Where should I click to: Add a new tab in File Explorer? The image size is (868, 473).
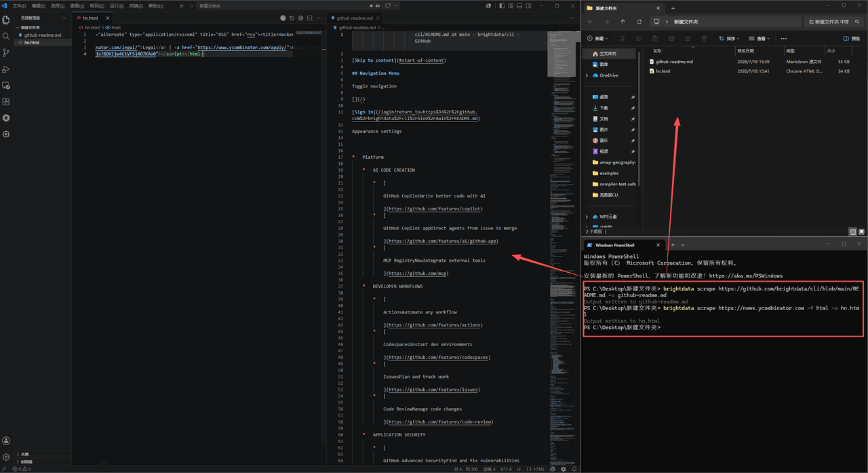673,8
